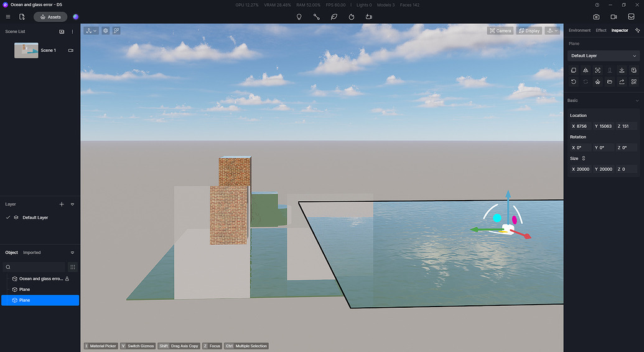The height and width of the screenshot is (352, 644).
Task: Open the light bulb lighting tool
Action: point(299,17)
